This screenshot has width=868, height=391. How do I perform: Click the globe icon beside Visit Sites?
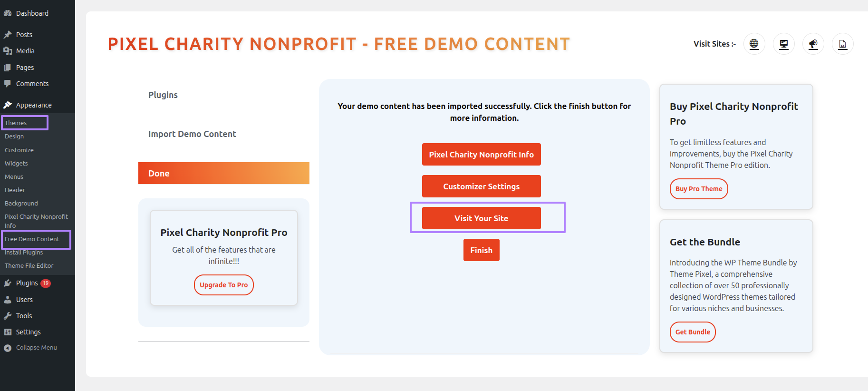point(754,44)
